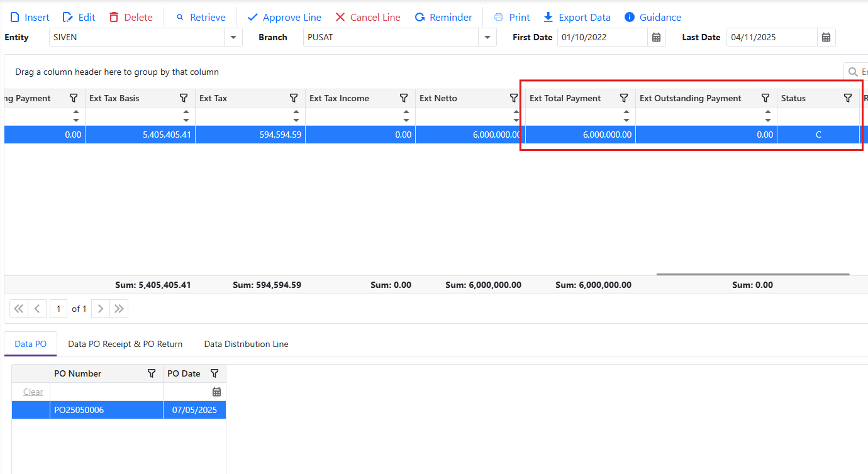Viewport: 868px width, 474px height.
Task: Select the 5,405,405.41 tax basis cell
Action: click(140, 135)
